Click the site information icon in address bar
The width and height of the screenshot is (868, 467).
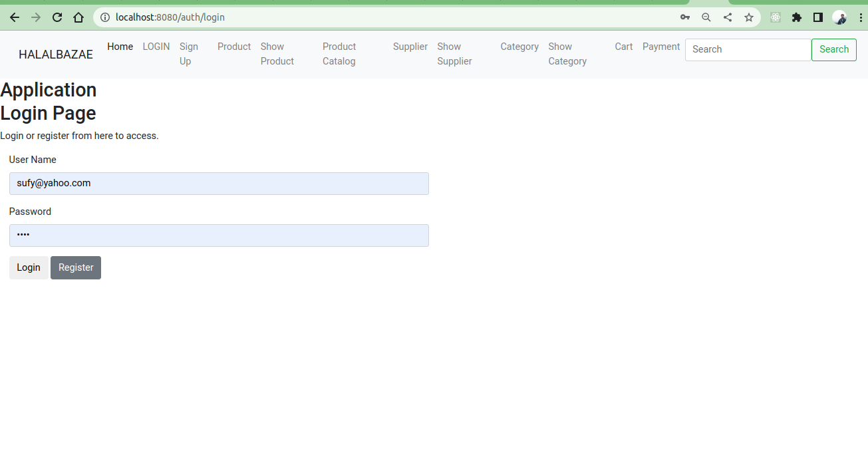tap(105, 17)
